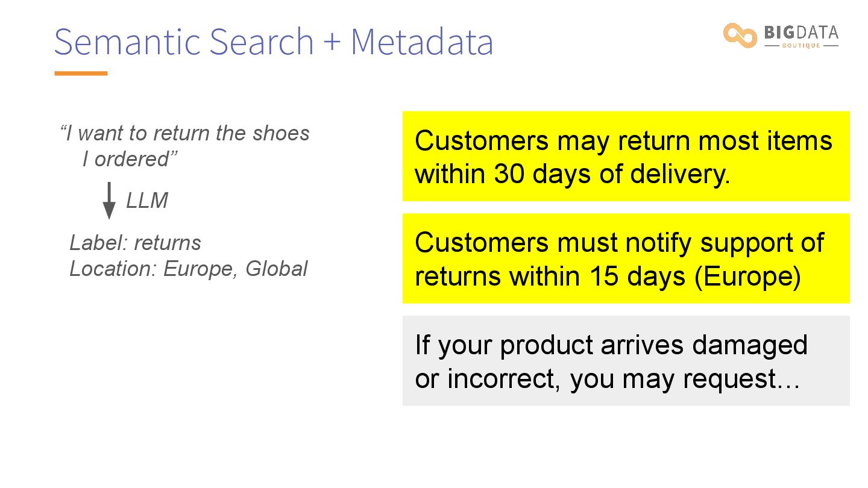Click the "Label: returns" line
This screenshot has width=868, height=488.
tap(135, 243)
